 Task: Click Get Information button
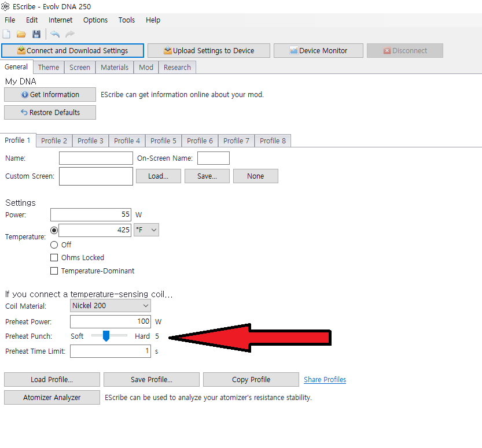pyautogui.click(x=50, y=95)
